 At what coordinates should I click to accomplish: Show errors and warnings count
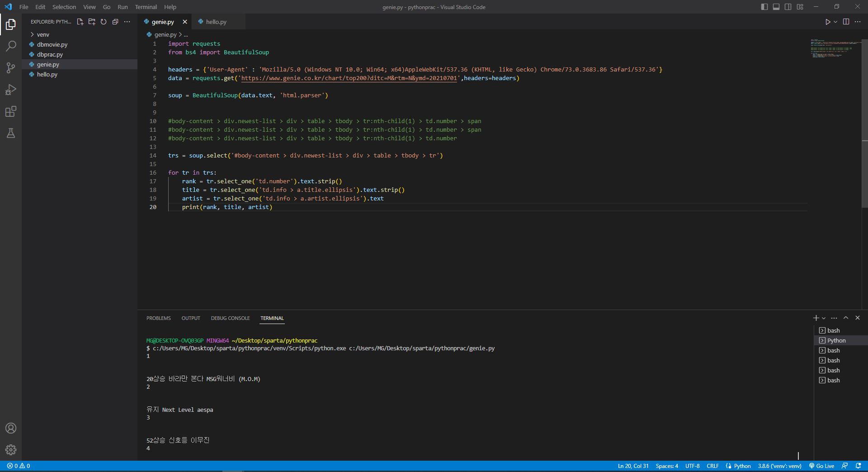[x=19, y=466]
